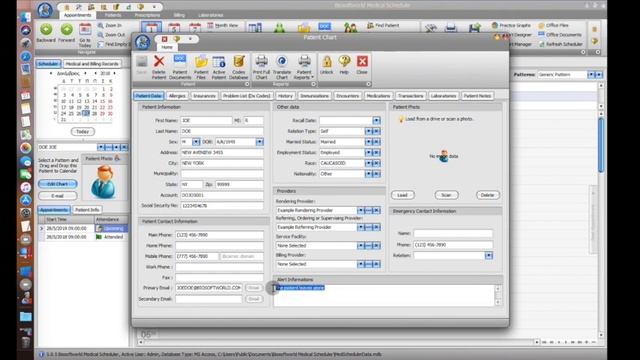640x360 pixels.
Task: Click E-mail button in scheduler sidebar
Action: pyautogui.click(x=58, y=196)
